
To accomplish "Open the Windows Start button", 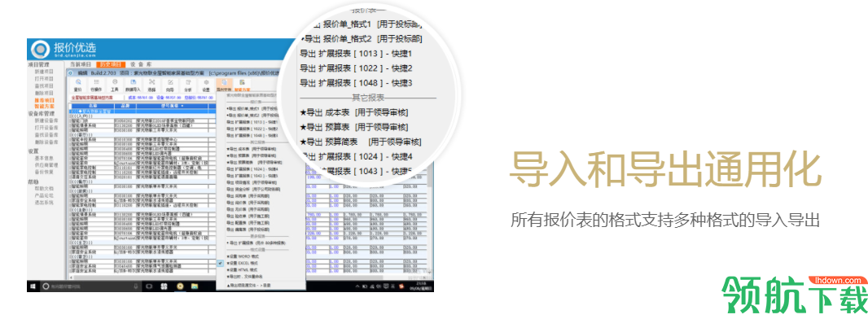I will click(32, 286).
